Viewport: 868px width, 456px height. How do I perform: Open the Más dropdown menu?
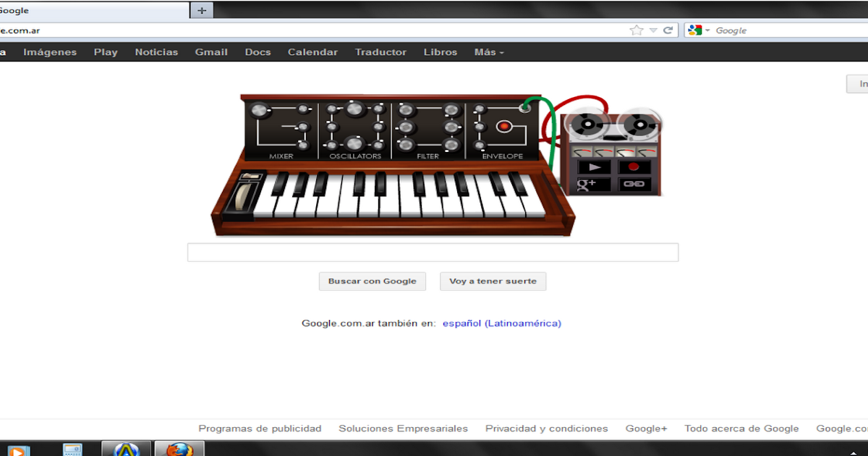pyautogui.click(x=488, y=51)
